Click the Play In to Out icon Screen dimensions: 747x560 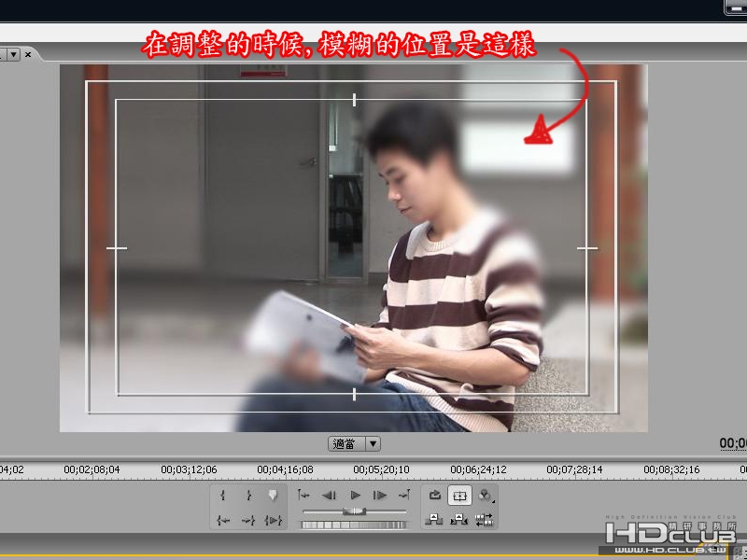point(274,520)
